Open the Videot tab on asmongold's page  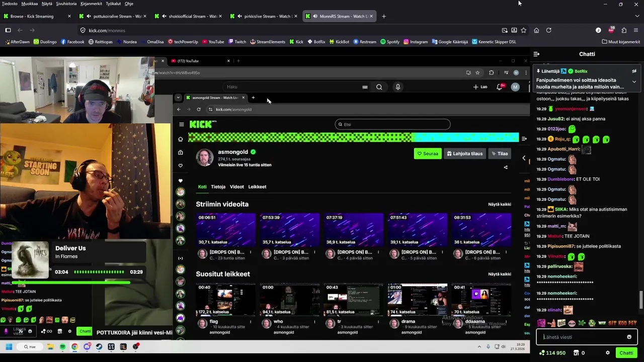237,187
